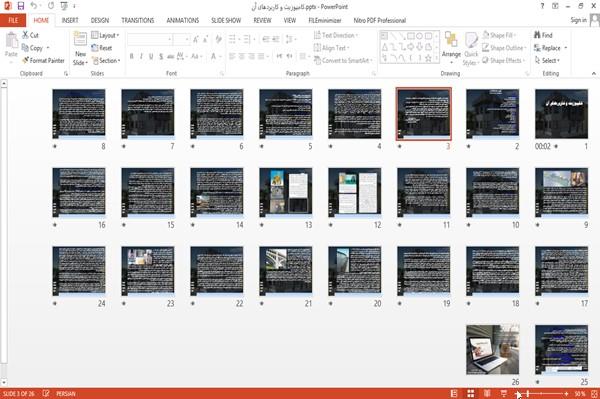This screenshot has width=600, height=399.
Task: Open FILEminimizer tab
Action: coord(324,20)
